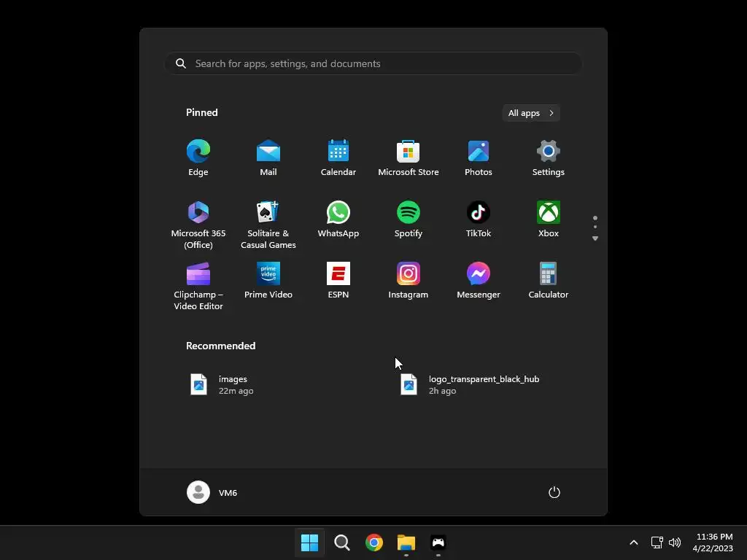Click the Start menu search field

tap(373, 63)
